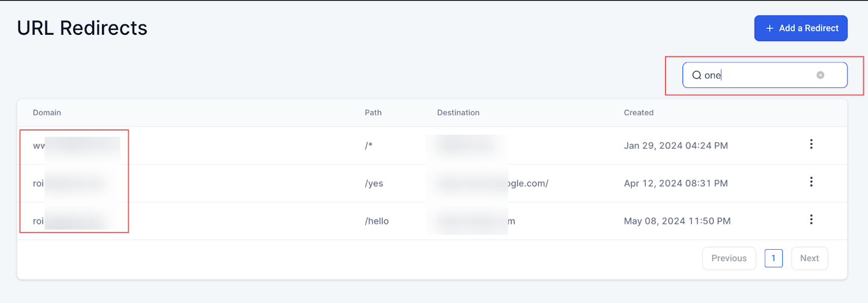Open the three-dot menu for the /yes redirect

click(811, 182)
